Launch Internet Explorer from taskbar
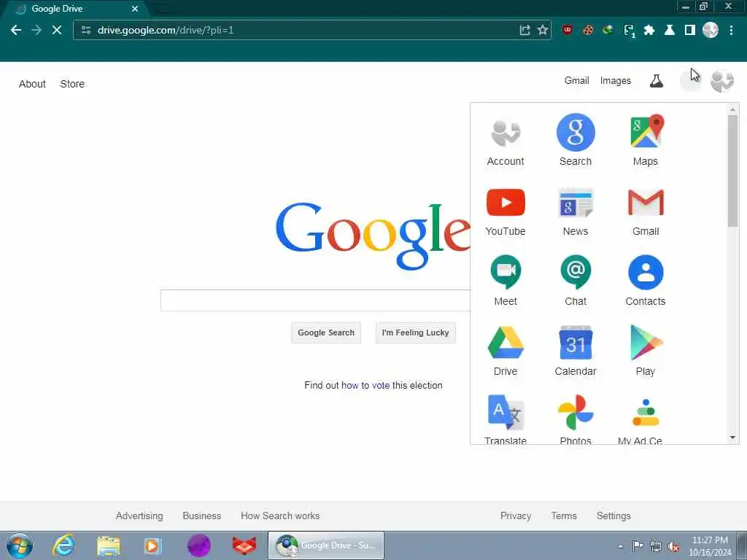 click(x=63, y=545)
